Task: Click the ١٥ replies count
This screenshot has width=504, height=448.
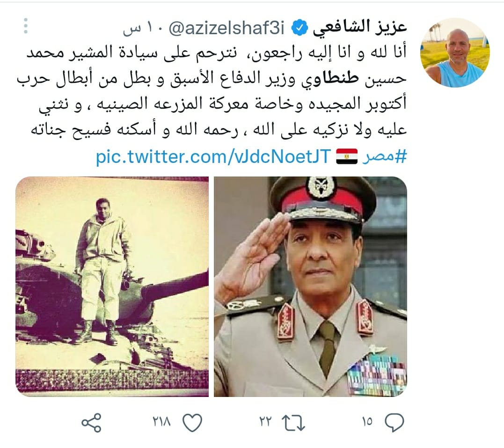Action: [x=367, y=422]
